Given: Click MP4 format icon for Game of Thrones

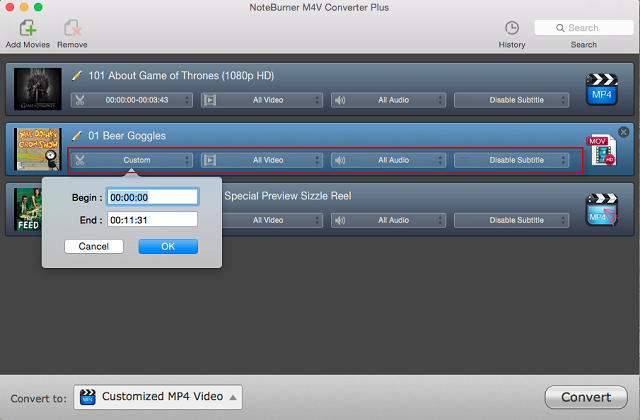Looking at the screenshot, I should coord(602,89).
